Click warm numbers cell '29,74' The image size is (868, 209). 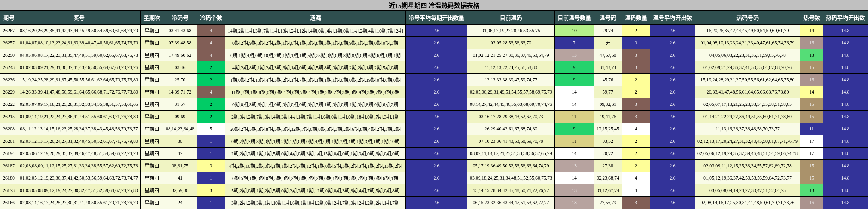(608, 31)
